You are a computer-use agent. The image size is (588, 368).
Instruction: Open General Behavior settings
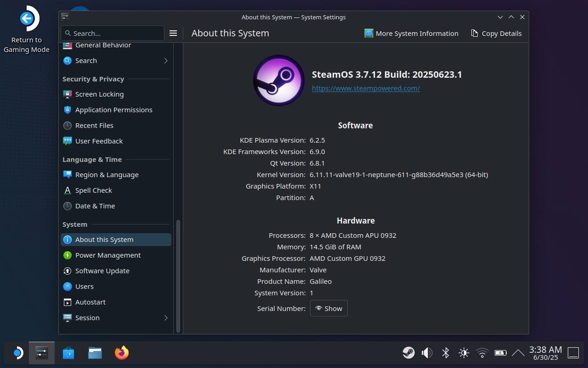116,46
